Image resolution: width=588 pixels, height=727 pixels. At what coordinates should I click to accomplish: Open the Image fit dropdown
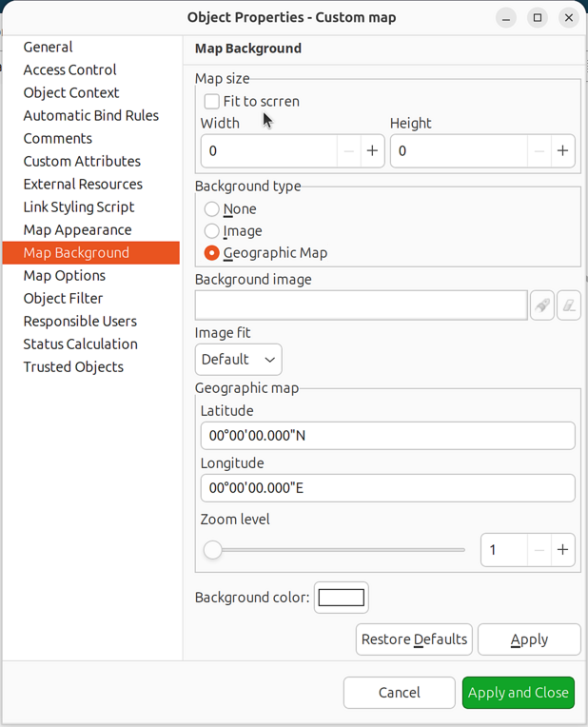(x=238, y=360)
